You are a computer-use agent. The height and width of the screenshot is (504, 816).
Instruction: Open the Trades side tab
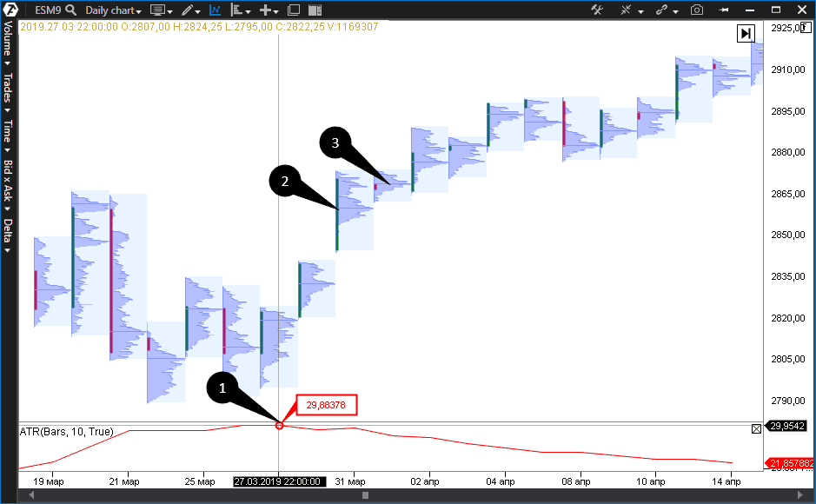(x=7, y=90)
